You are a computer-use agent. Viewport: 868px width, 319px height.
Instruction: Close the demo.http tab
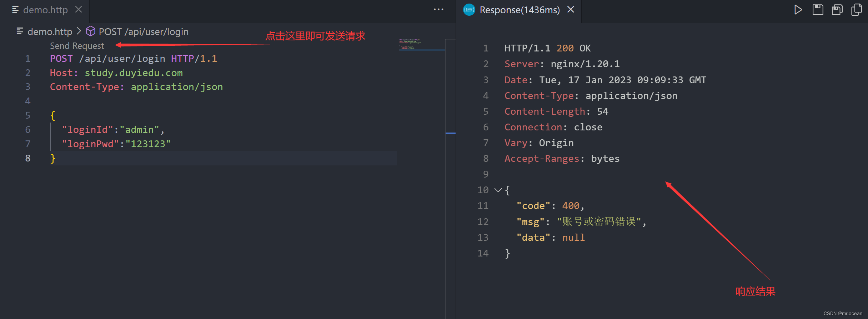pos(79,10)
